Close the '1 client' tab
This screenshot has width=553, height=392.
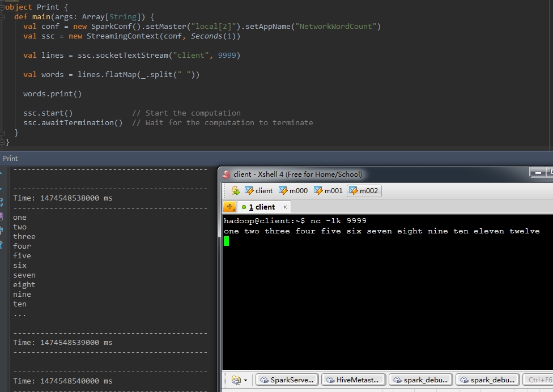[x=285, y=207]
